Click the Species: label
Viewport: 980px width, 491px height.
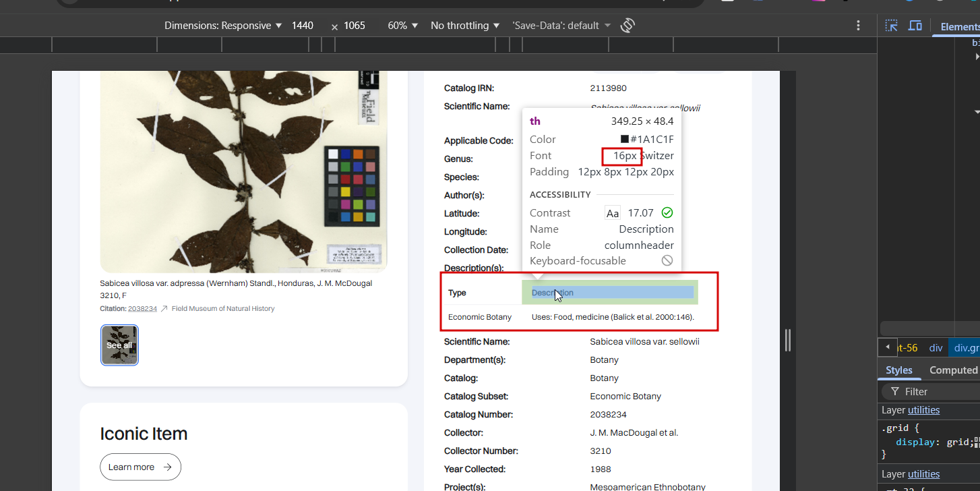pos(462,177)
